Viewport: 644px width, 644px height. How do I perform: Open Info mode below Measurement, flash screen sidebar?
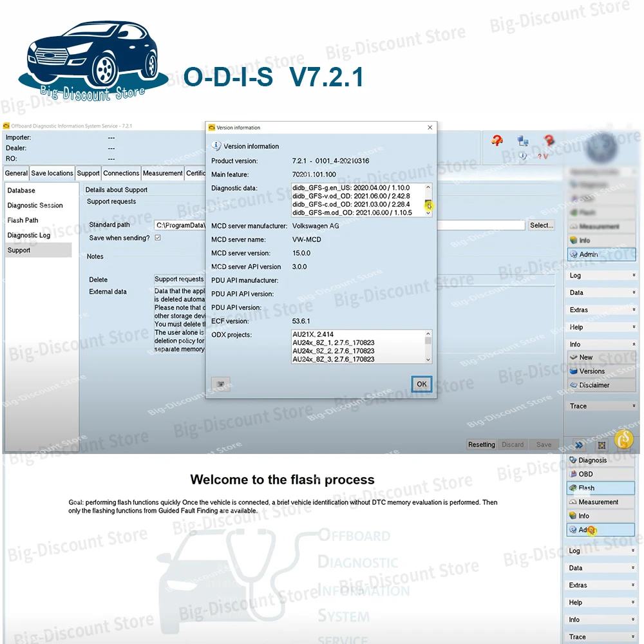coord(601,516)
